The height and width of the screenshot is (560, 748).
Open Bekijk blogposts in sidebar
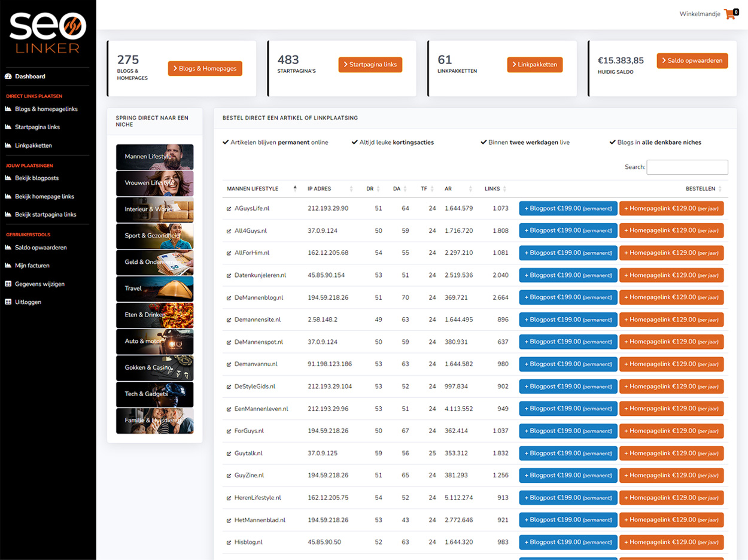point(37,178)
